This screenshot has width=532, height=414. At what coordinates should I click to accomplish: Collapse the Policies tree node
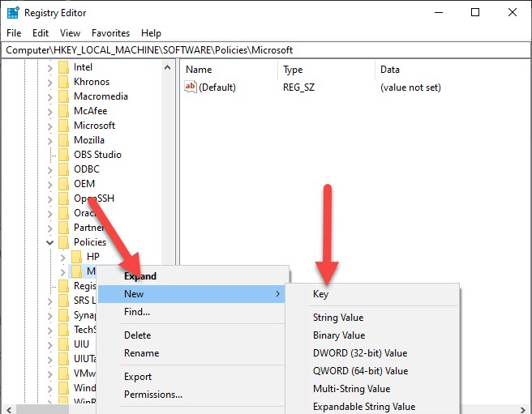click(x=50, y=242)
